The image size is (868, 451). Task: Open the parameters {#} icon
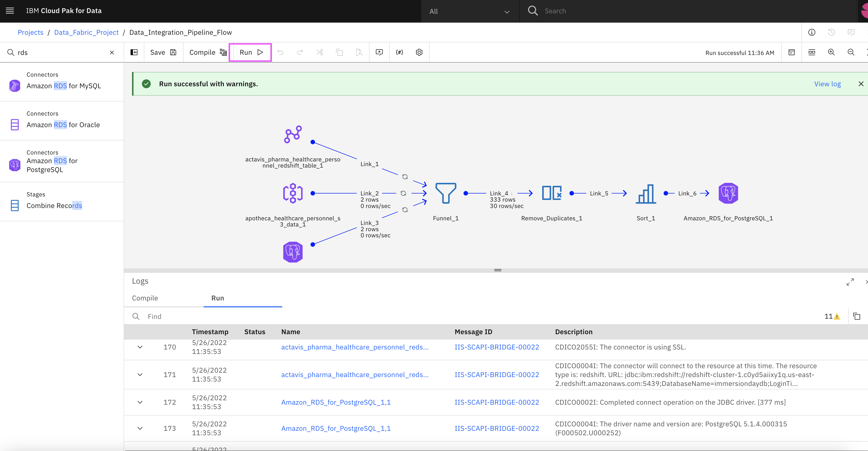coord(399,52)
